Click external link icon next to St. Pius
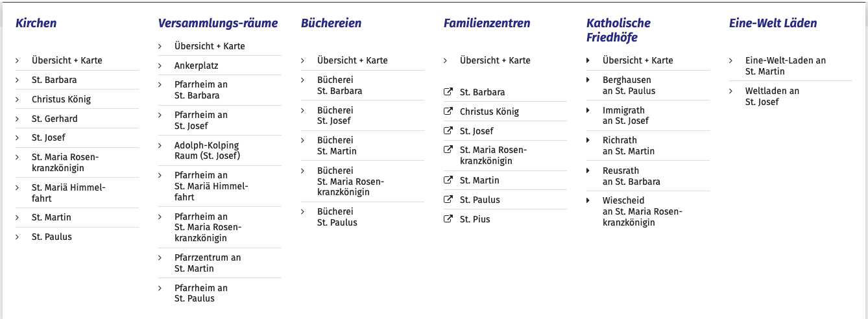Screen dimensions: 868x319 tap(448, 219)
